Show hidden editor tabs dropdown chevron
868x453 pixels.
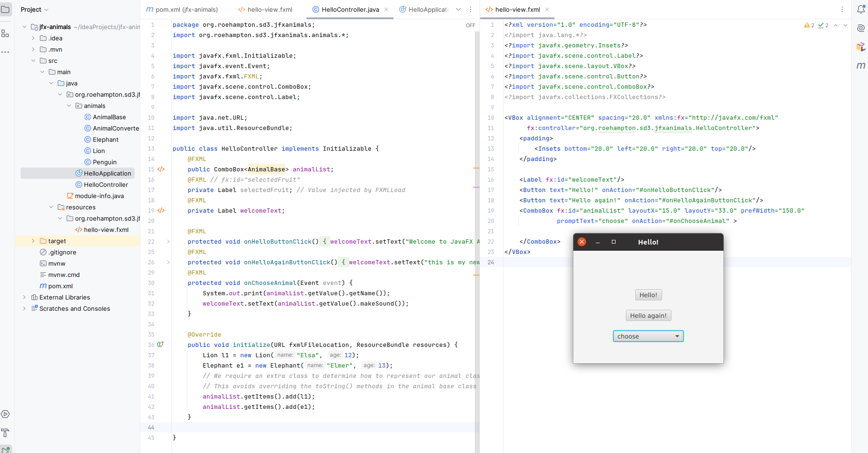(458, 9)
